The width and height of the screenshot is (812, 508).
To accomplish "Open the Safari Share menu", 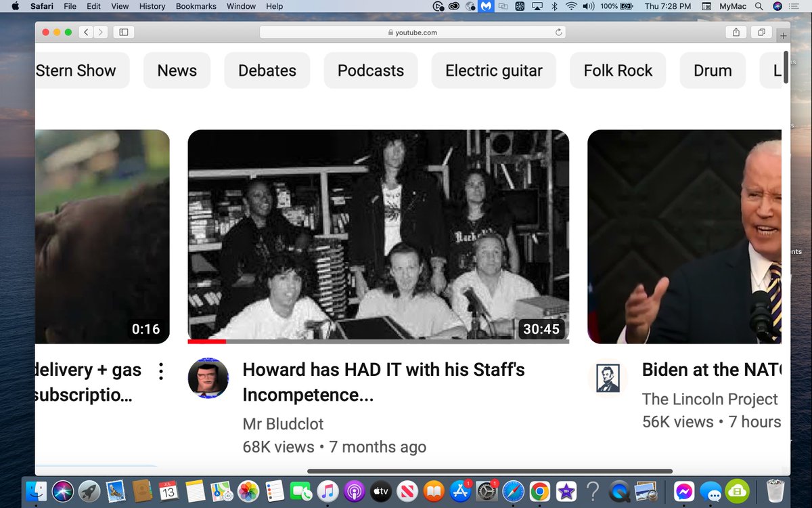I will [736, 32].
